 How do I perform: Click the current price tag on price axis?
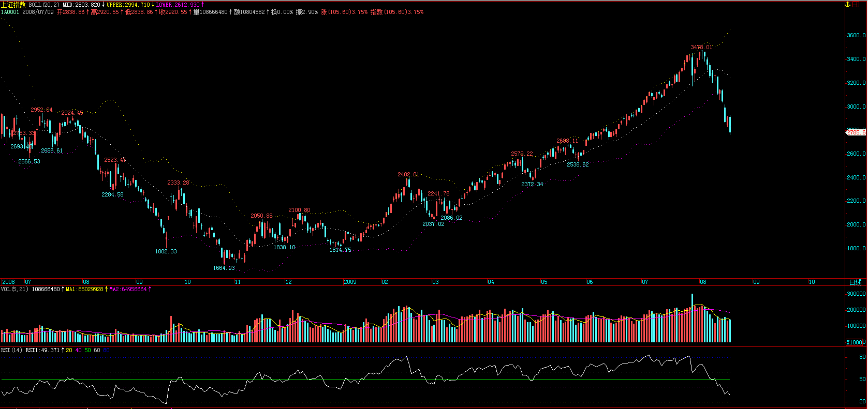856,133
